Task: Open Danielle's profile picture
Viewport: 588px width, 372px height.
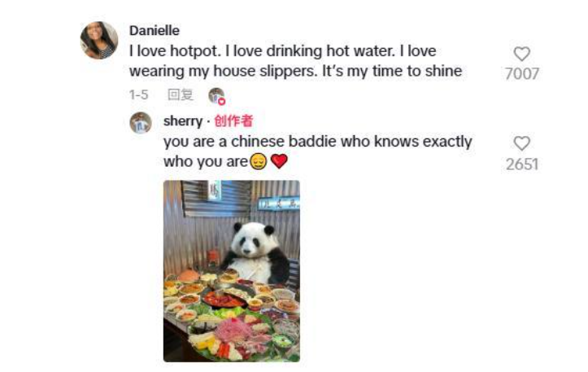Action: 99,41
